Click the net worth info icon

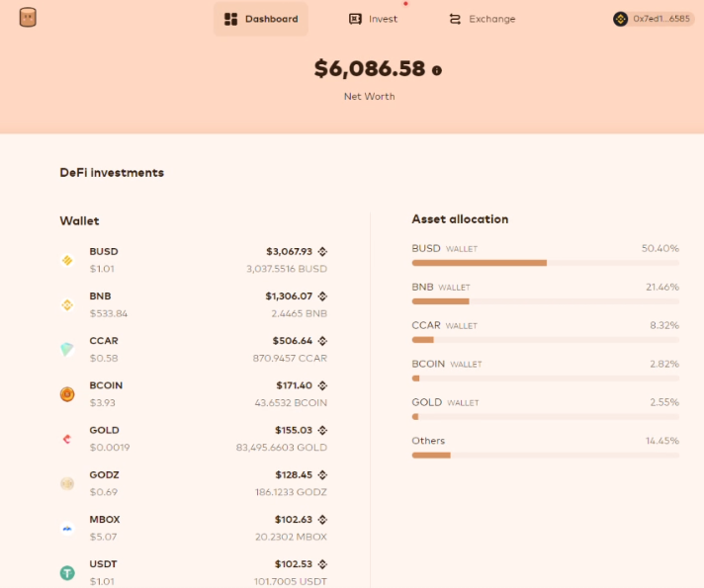pos(437,70)
